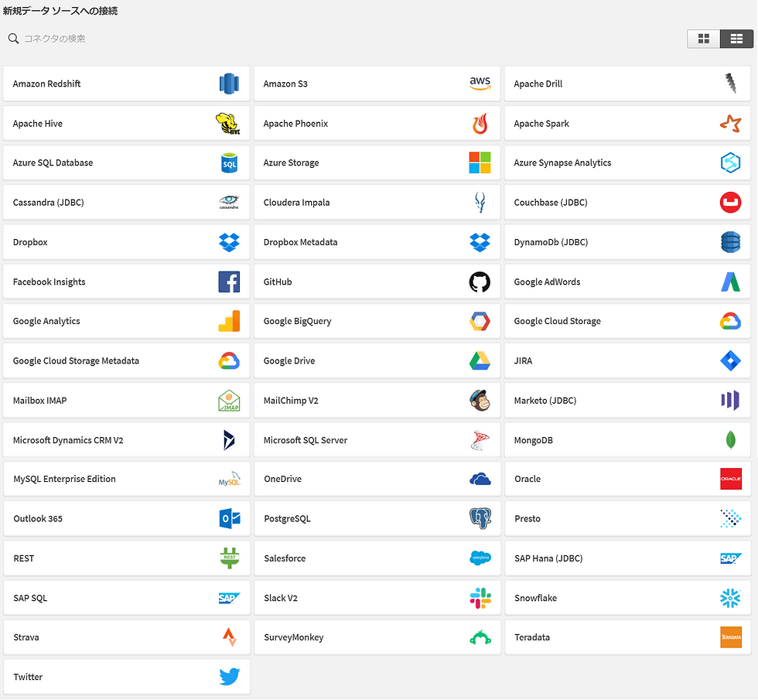Click the Slack V2 logo
Viewport: 758px width, 700px height.
[480, 598]
